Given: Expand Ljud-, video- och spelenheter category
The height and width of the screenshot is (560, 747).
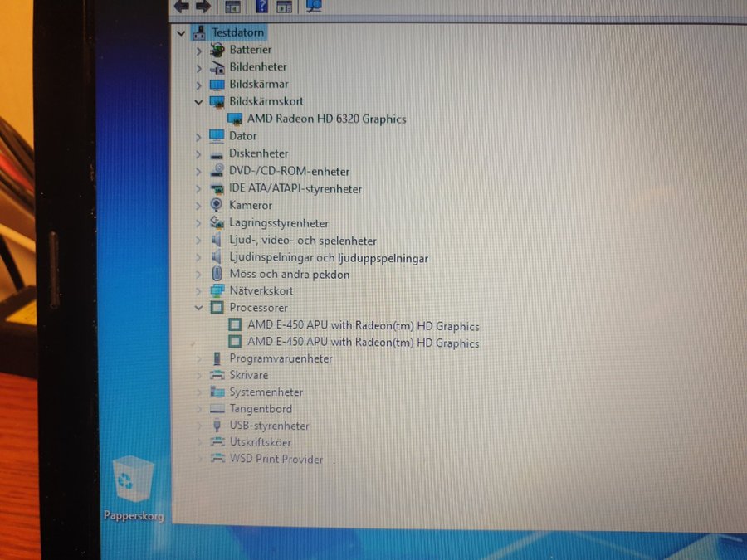Looking at the screenshot, I should tap(198, 241).
